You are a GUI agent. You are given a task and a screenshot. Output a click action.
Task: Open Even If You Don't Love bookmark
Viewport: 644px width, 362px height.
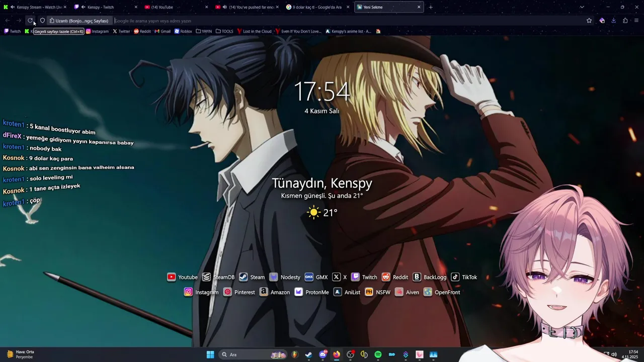pyautogui.click(x=298, y=31)
